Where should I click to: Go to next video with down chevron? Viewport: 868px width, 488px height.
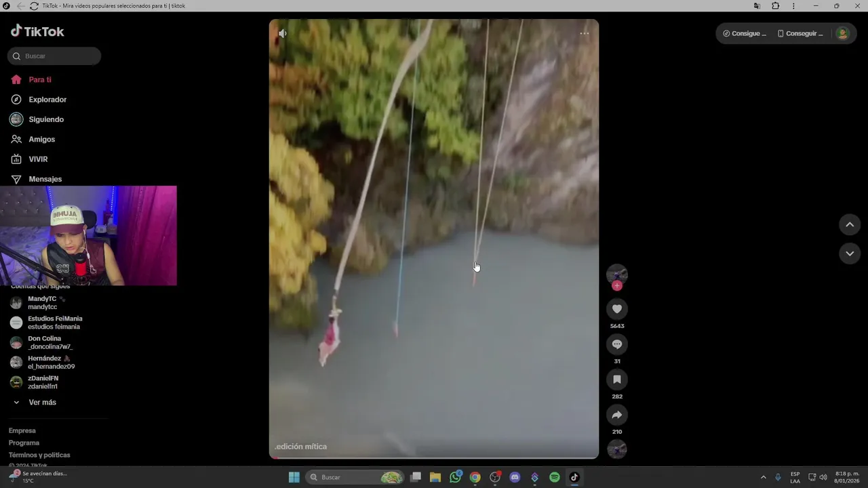coord(850,253)
